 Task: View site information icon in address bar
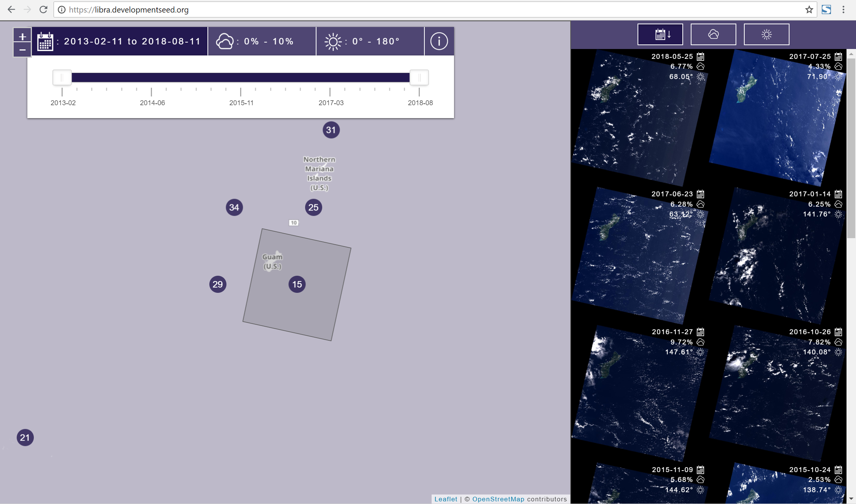(61, 9)
